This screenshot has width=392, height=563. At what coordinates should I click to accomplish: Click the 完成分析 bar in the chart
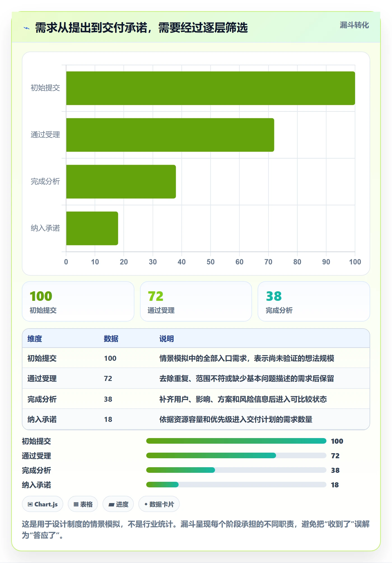(x=121, y=182)
